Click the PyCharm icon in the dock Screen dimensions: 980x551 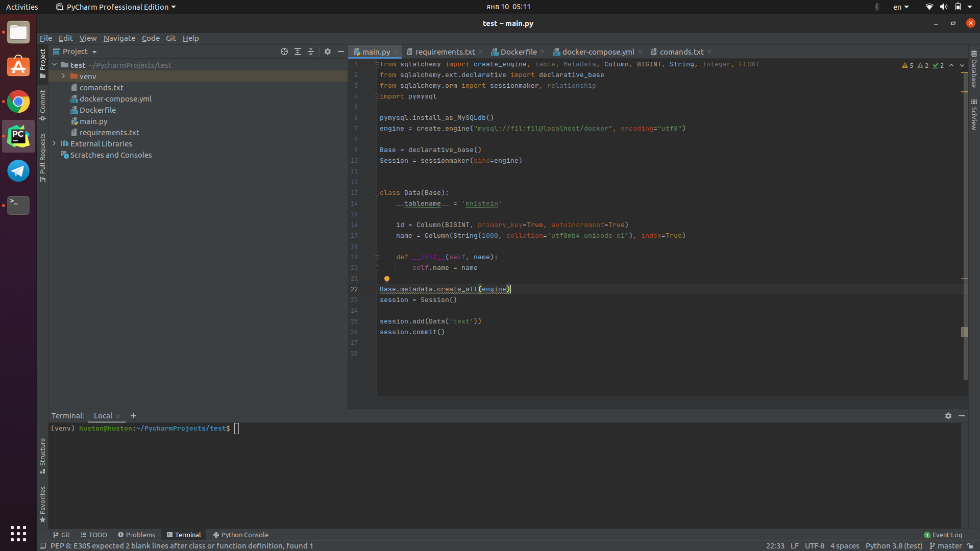(x=18, y=136)
